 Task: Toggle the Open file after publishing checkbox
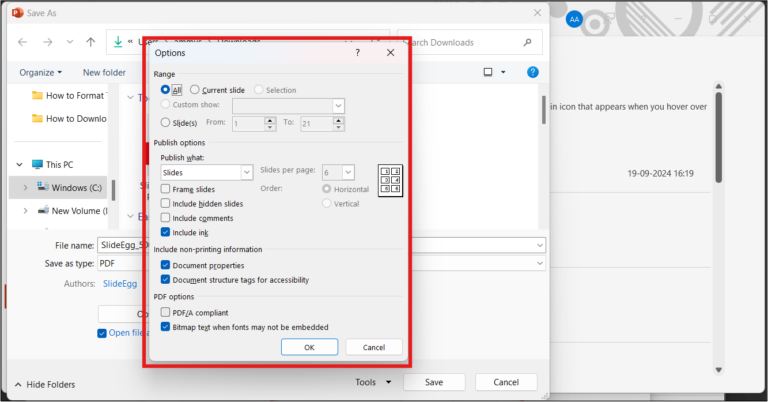(102, 333)
